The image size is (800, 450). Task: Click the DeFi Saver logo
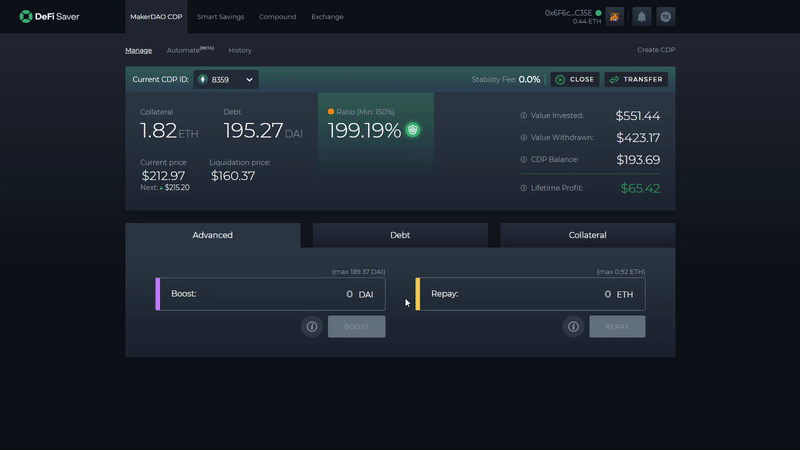tap(49, 16)
